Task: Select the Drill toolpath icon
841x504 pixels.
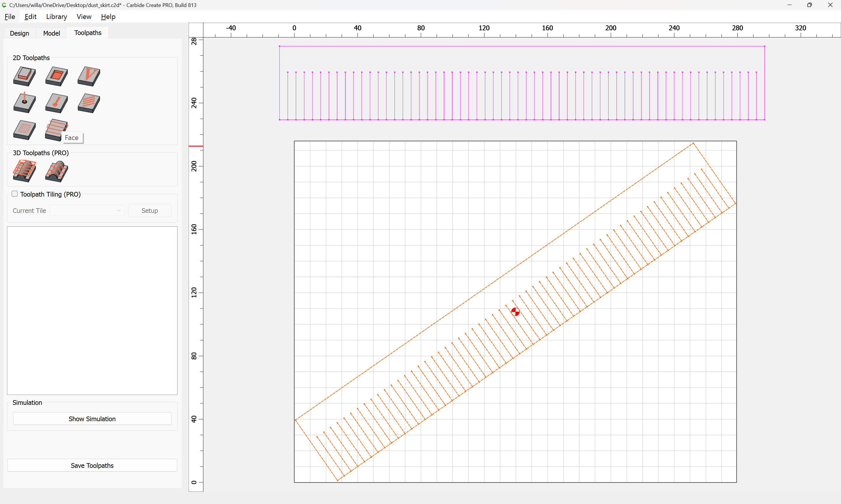Action: click(25, 103)
